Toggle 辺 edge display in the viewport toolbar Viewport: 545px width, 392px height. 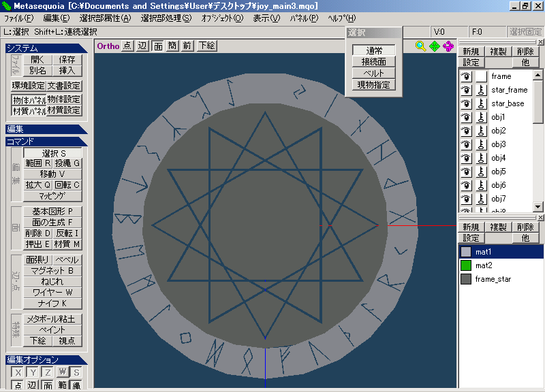tap(142, 46)
